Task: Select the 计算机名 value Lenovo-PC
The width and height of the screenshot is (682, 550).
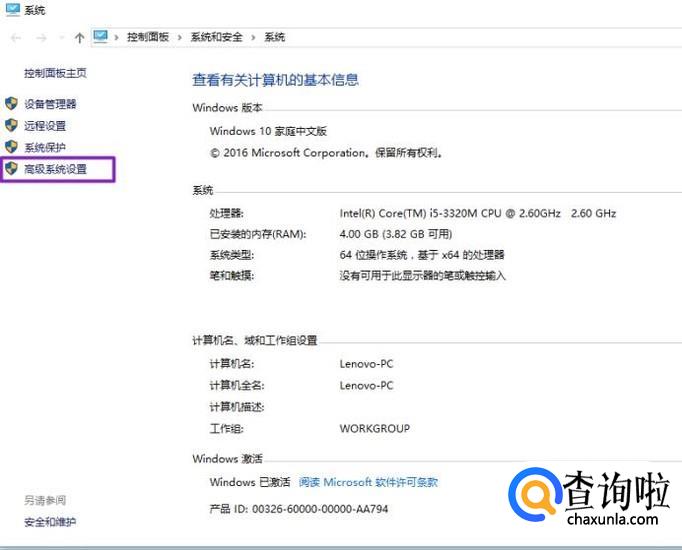Action: tap(366, 364)
